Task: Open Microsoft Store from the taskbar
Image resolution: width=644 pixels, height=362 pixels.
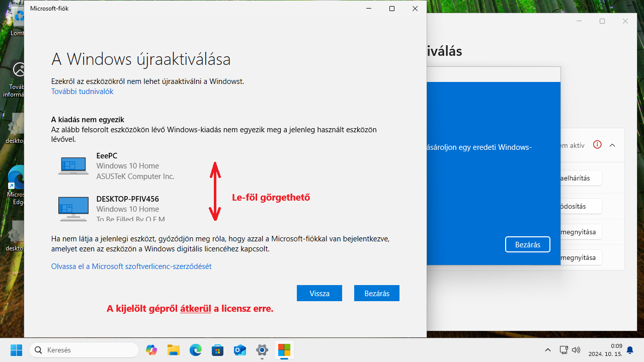Action: coord(218,350)
